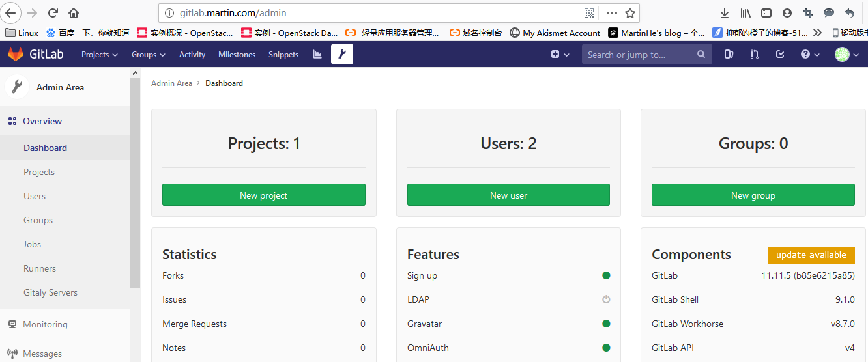The image size is (868, 362).
Task: Click the sidebar vertical scrollbar
Action: [x=135, y=182]
